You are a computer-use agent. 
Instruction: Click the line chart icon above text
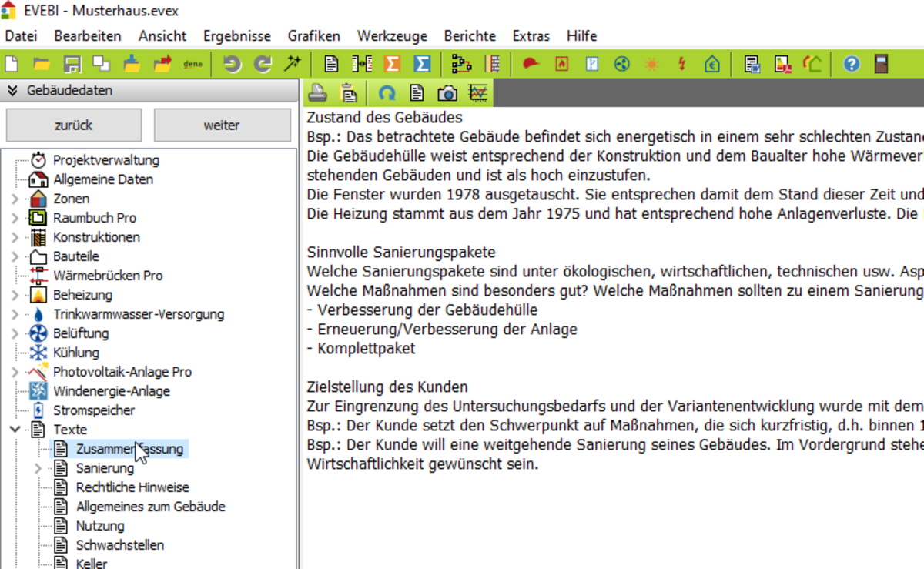tap(478, 93)
